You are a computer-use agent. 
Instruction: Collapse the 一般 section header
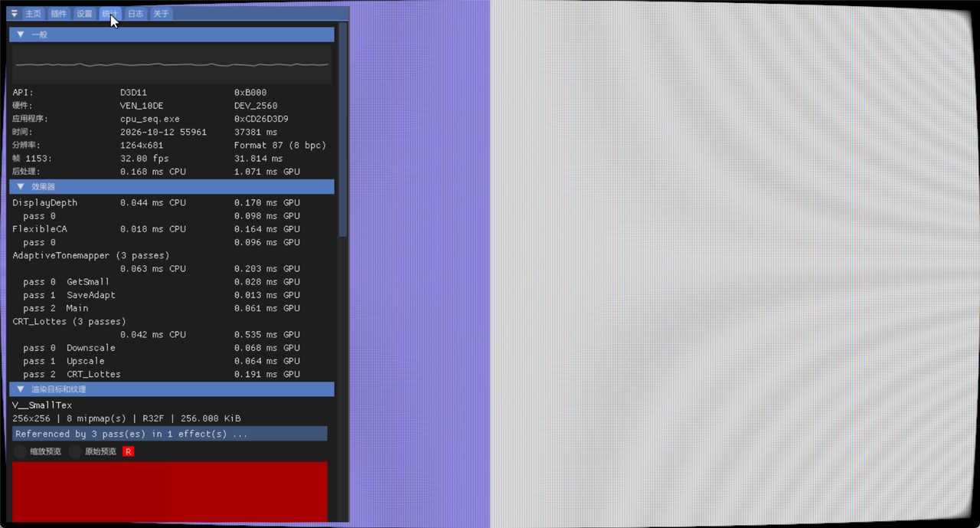171,34
